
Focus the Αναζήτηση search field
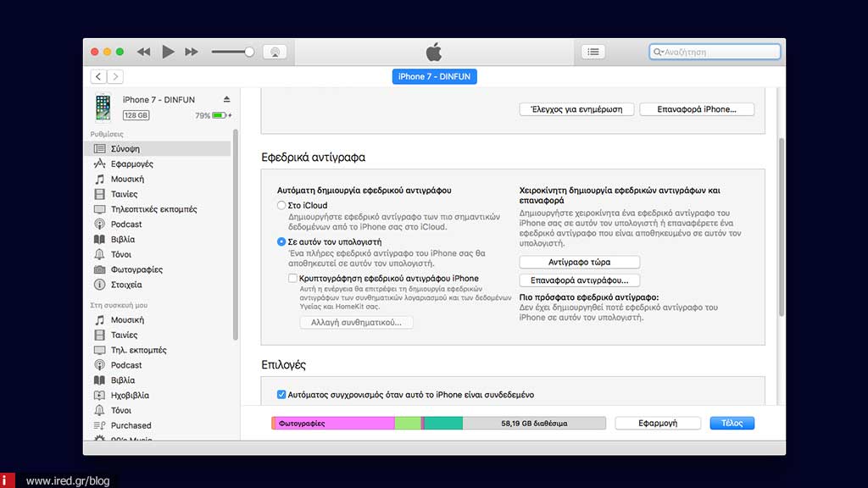tap(715, 52)
